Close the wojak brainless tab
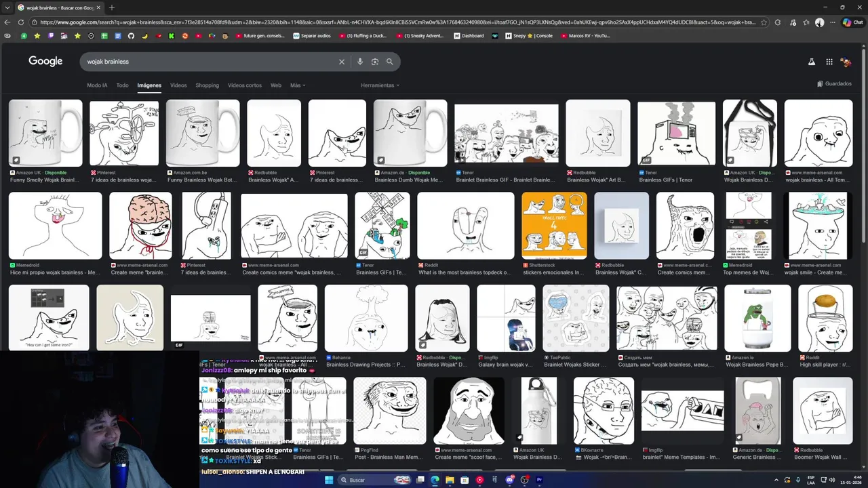This screenshot has height=488, width=868. point(98,7)
